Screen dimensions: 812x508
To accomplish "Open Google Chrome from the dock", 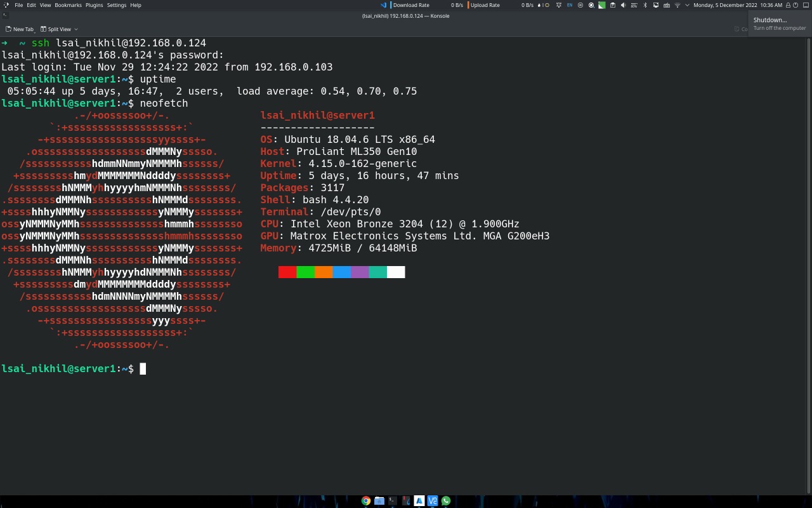I will pos(366,501).
